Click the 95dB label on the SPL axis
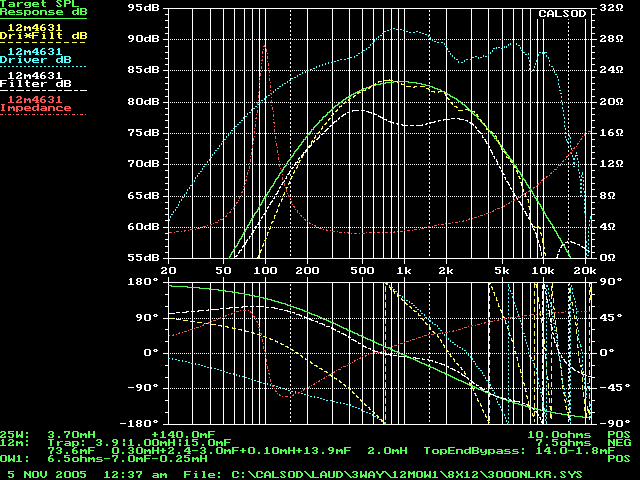 point(144,7)
